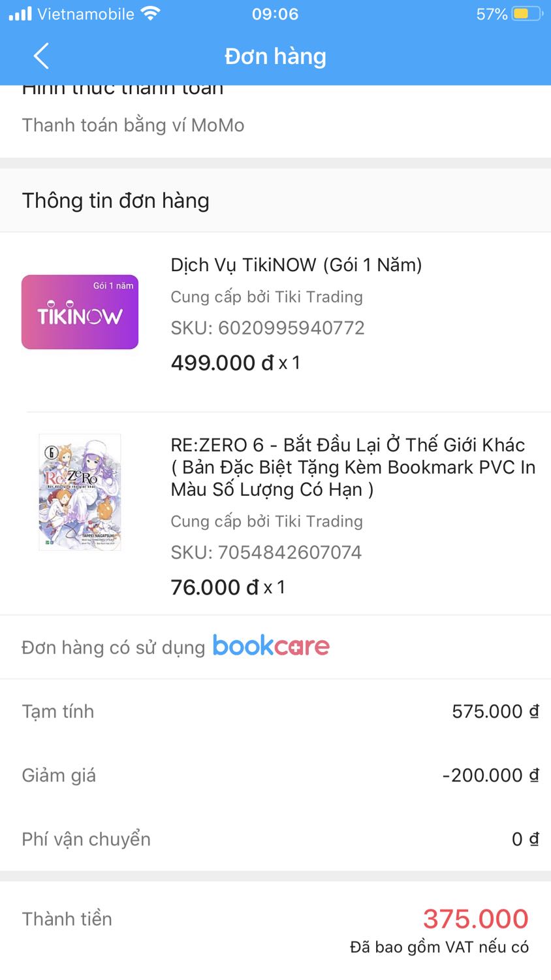Tap the back arrow in header
This screenshot has height=980, width=551.
tap(41, 56)
